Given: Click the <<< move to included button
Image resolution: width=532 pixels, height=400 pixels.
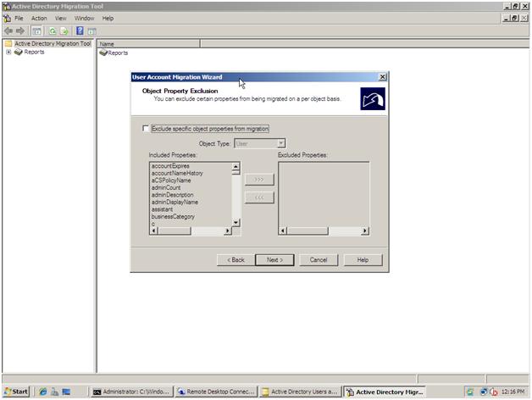Looking at the screenshot, I should point(259,197).
